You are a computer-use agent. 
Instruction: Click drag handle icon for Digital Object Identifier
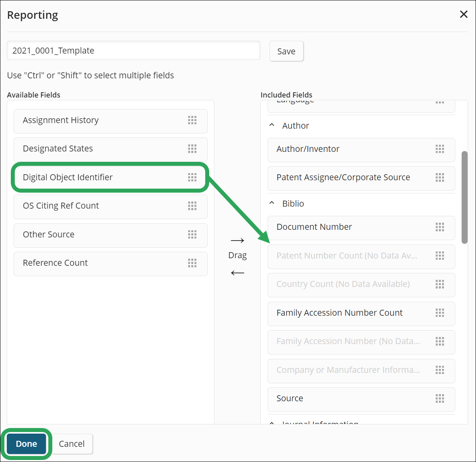(x=192, y=177)
